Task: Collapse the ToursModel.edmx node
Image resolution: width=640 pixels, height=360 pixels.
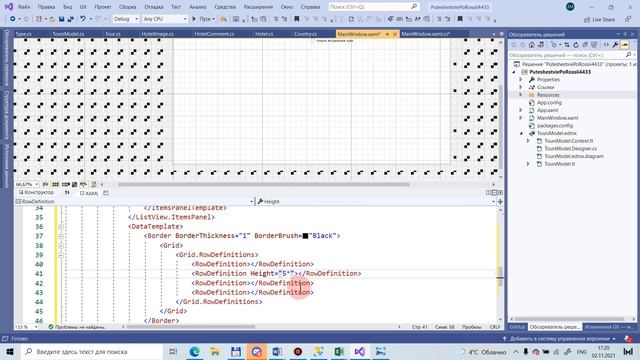Action: [521, 133]
